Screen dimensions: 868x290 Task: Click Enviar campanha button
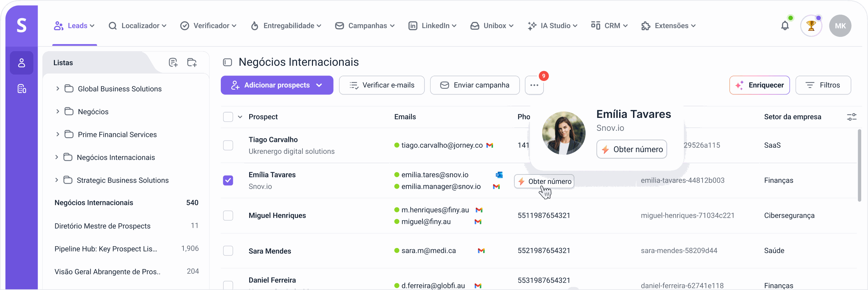[x=475, y=85]
